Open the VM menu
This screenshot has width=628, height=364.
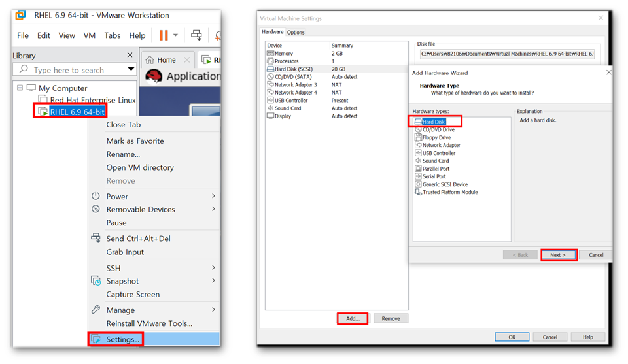(90, 35)
